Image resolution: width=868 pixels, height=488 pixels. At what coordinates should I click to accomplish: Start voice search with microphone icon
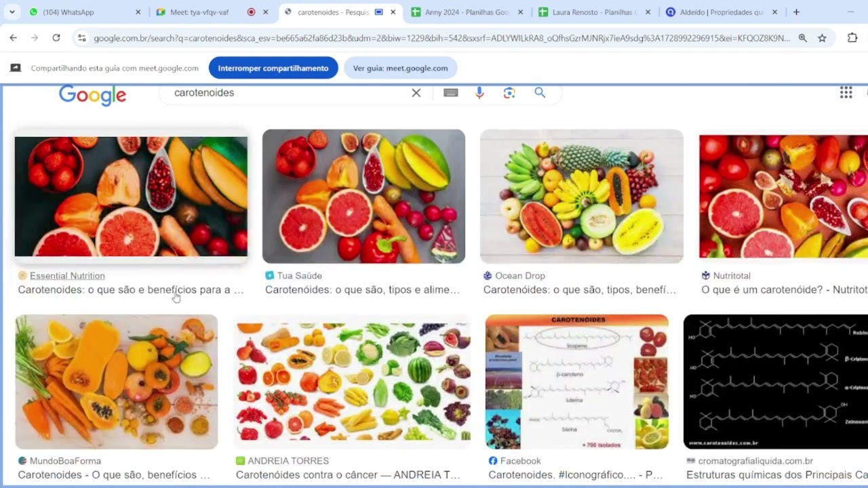pos(479,93)
